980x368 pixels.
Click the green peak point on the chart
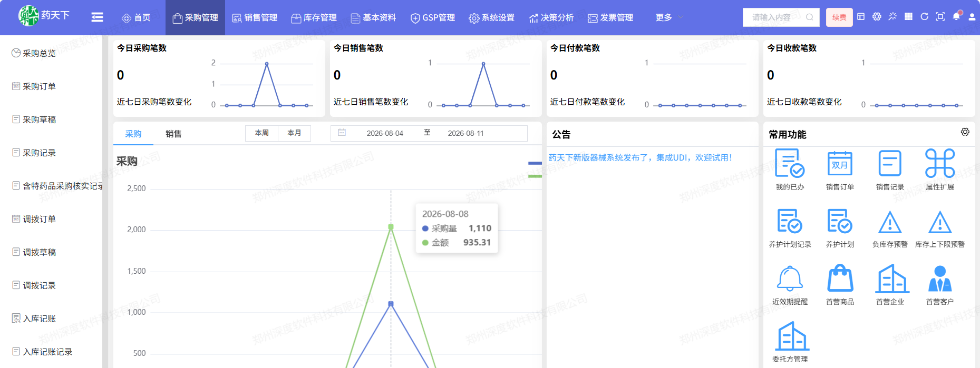point(391,227)
